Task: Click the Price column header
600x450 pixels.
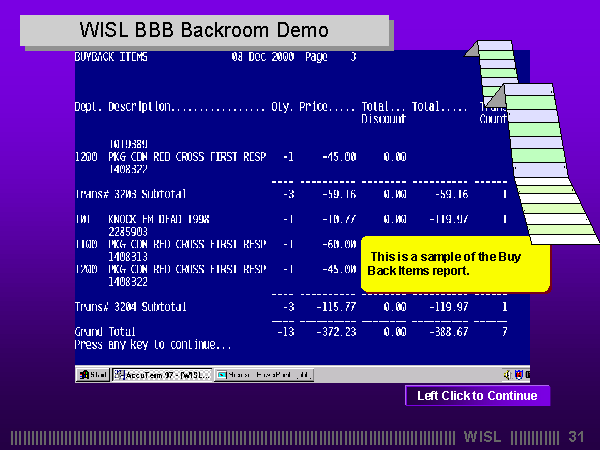Action: pyautogui.click(x=327, y=106)
